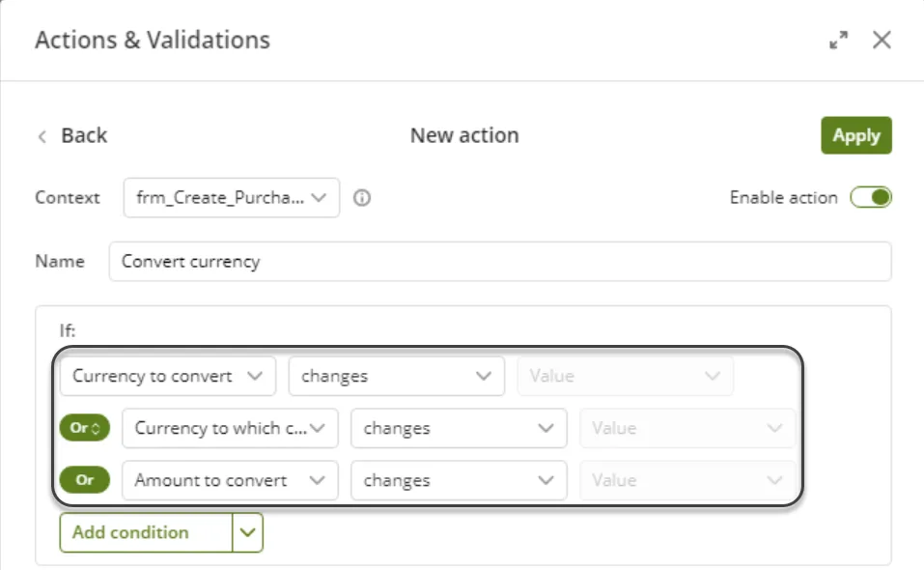
Task: Open the 'Amount to convert' field dropdown
Action: click(231, 480)
